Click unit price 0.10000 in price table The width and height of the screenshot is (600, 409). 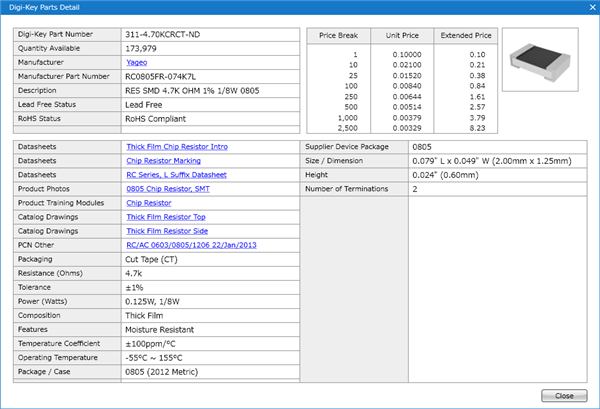click(x=407, y=55)
